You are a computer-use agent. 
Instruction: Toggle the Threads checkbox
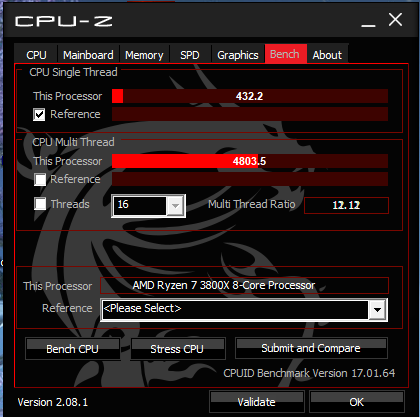click(x=40, y=204)
